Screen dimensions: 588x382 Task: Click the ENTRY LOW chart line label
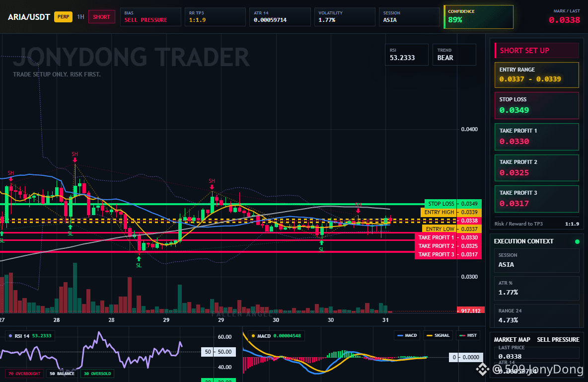pos(440,229)
